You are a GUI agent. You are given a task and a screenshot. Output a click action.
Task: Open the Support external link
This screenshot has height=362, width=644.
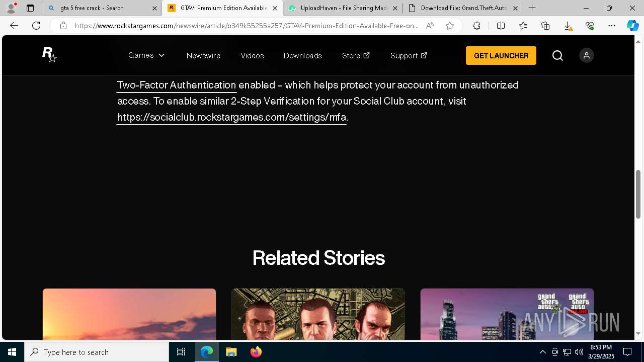pyautogui.click(x=409, y=56)
